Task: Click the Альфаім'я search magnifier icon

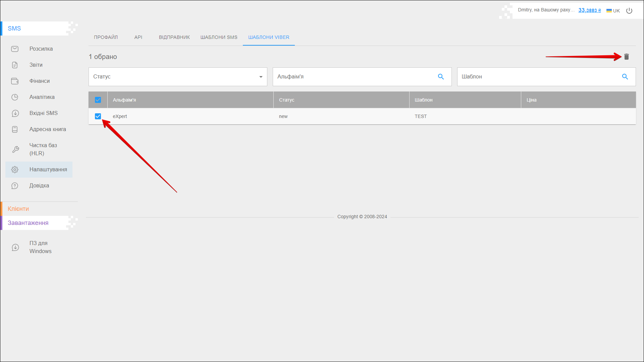Action: point(441,77)
